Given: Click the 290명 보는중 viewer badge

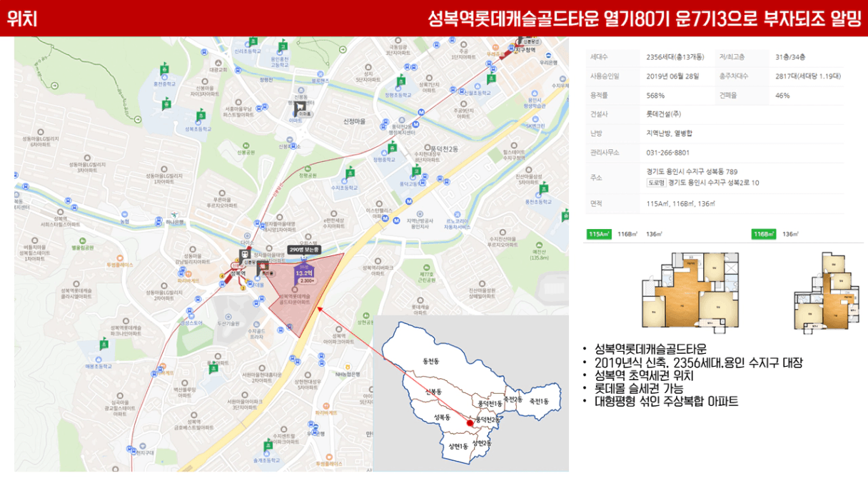Looking at the screenshot, I should click(305, 250).
